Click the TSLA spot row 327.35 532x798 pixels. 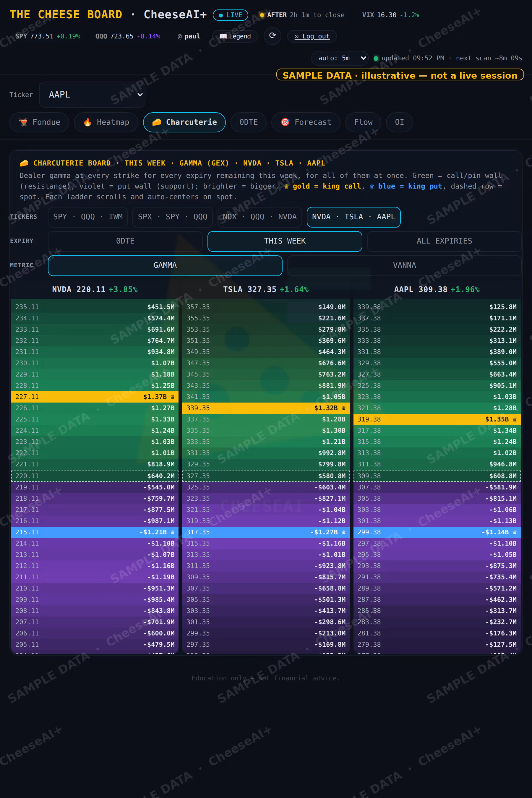[266, 476]
